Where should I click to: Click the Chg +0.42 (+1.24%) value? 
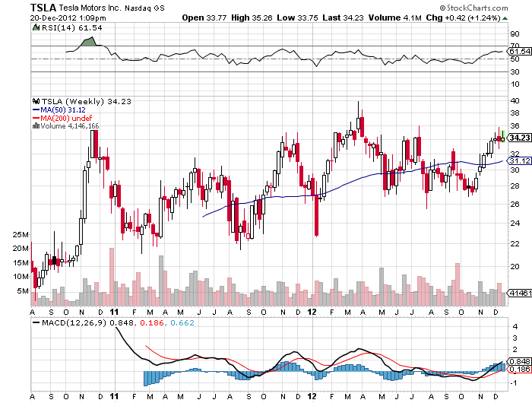pos(463,17)
